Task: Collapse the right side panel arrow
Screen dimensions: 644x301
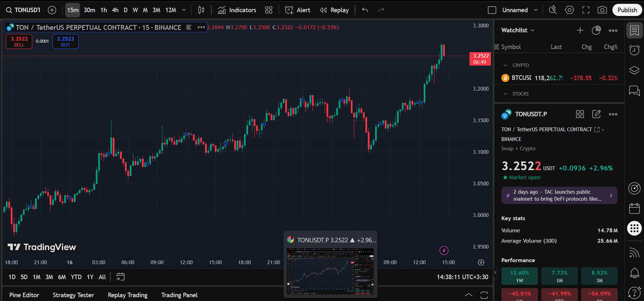Action: (x=495, y=273)
